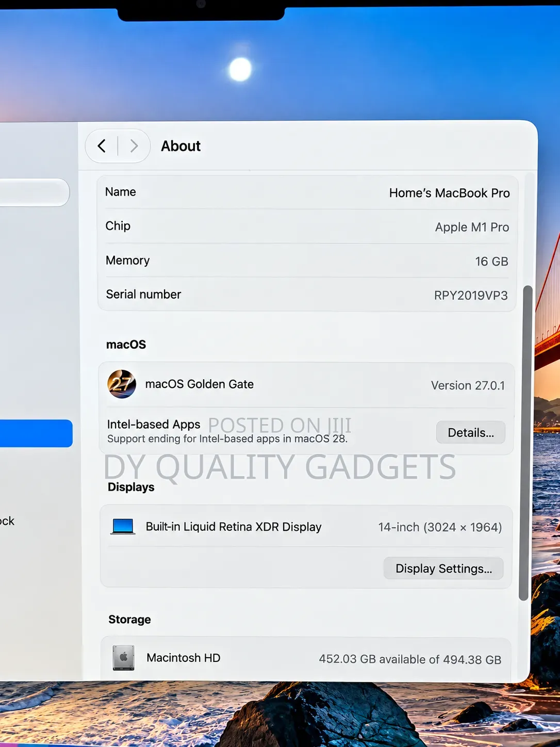Click the 16 GB memory value
Viewport: 560px width, 747px height.
pos(491,262)
